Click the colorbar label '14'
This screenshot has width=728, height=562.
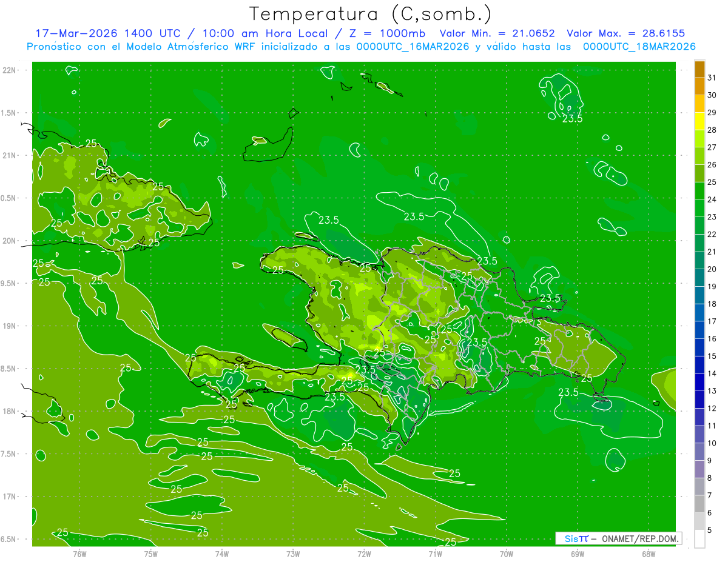coord(712,374)
